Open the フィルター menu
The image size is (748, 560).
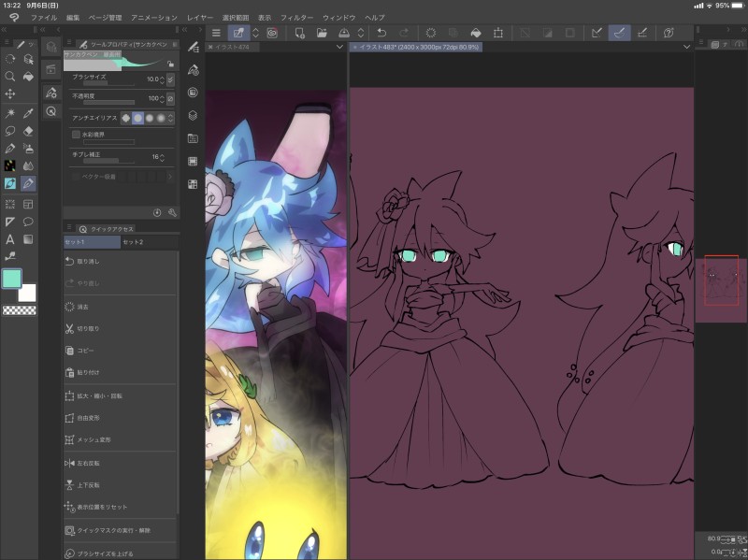tap(297, 18)
